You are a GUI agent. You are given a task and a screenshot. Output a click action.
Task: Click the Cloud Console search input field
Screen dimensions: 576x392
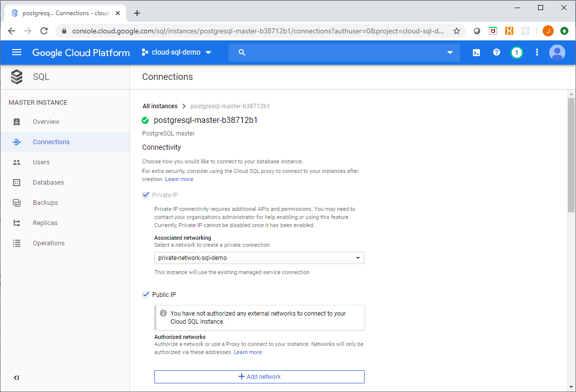344,53
